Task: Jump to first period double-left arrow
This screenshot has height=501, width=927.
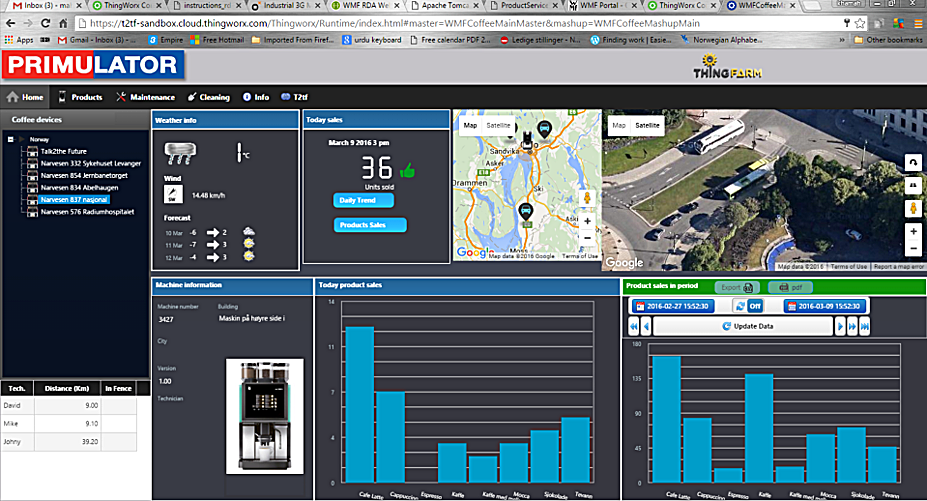Action: (x=634, y=327)
